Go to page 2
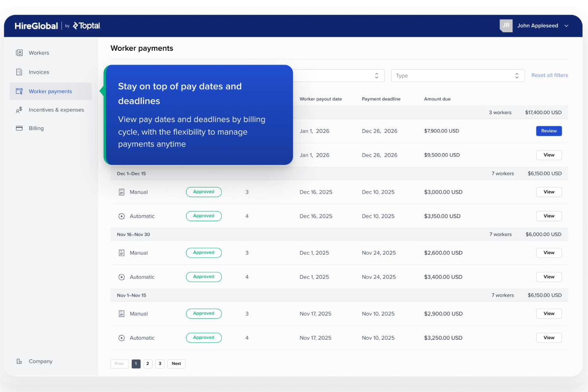Screen dimensions: 588x392 click(x=148, y=363)
